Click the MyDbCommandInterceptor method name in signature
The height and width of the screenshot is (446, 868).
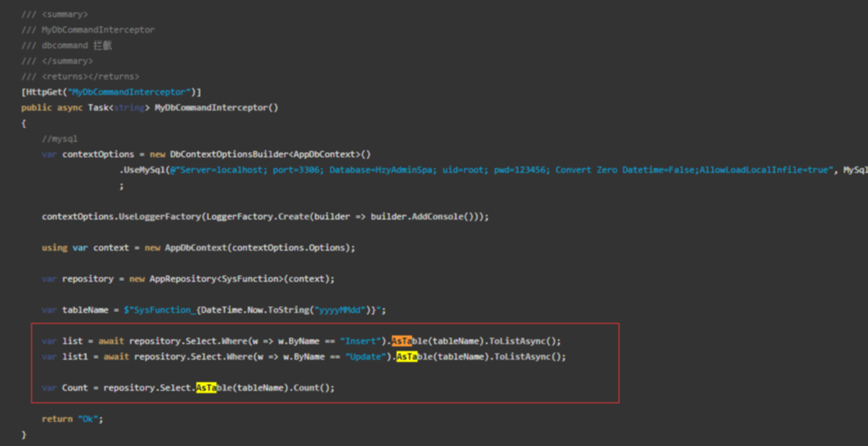coord(216,107)
